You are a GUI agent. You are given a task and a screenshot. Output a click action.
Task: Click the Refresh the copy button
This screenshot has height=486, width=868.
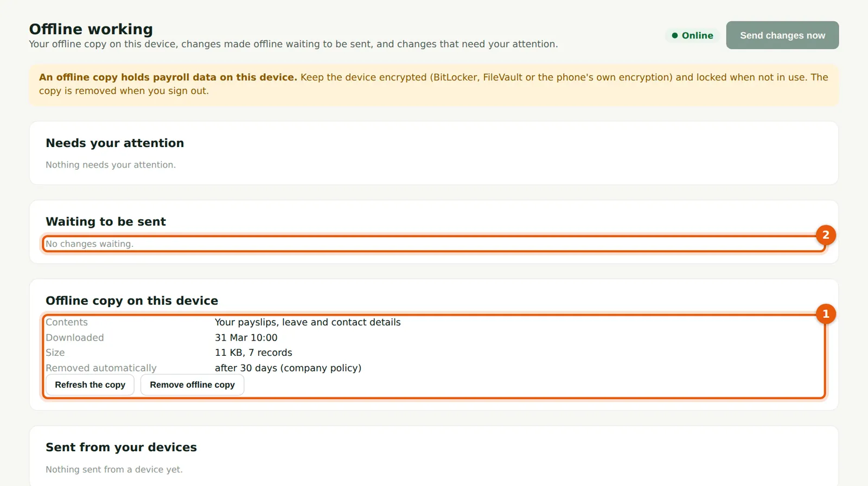click(x=90, y=385)
